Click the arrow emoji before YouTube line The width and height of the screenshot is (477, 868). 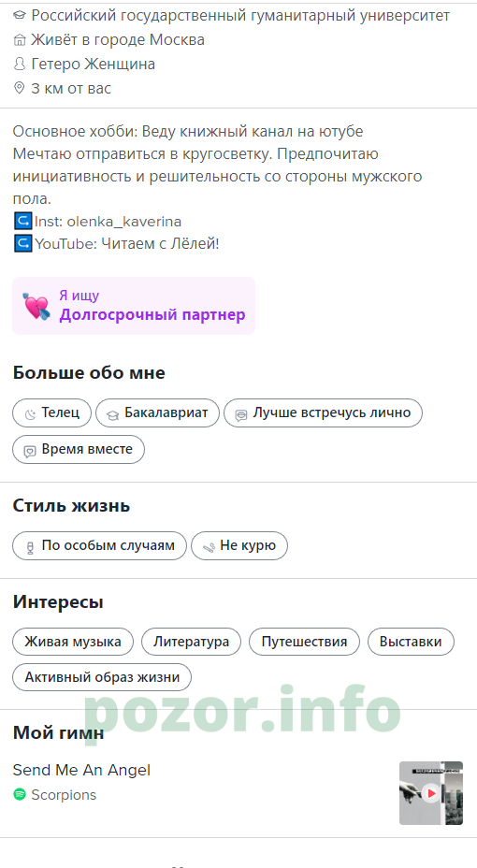coord(22,244)
